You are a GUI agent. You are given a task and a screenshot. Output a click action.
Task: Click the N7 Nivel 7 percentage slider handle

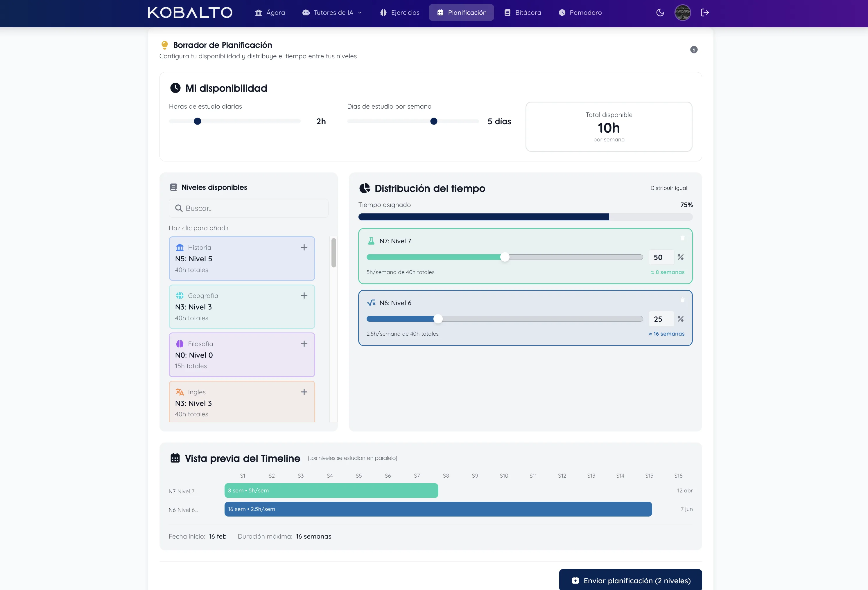(505, 257)
